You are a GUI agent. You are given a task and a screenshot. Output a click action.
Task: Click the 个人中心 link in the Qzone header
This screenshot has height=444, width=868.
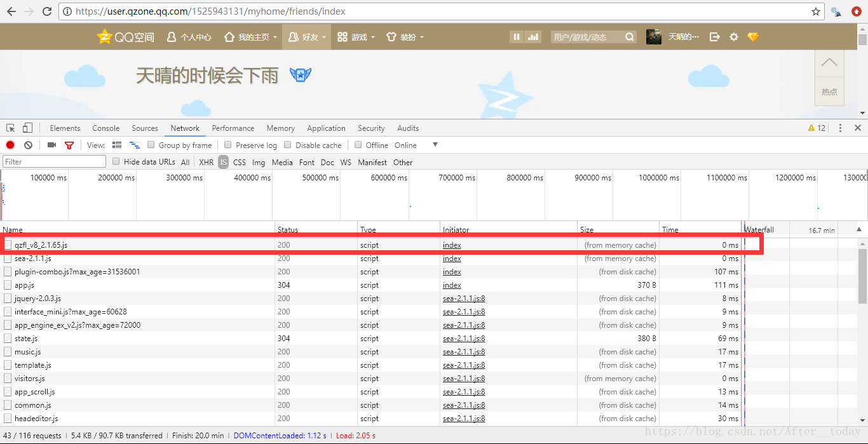[189, 37]
